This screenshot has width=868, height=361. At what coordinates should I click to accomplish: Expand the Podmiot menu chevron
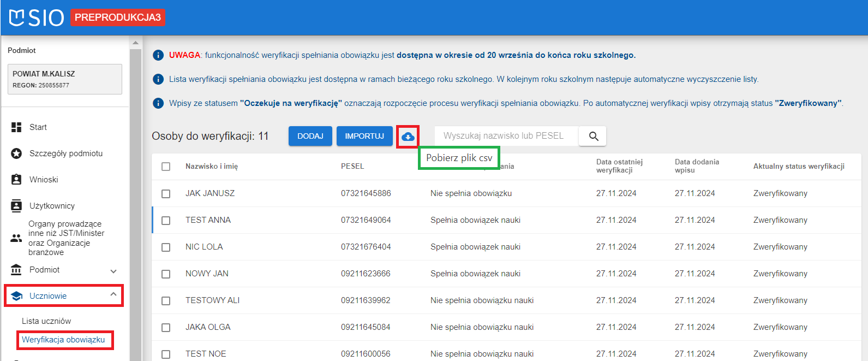click(x=113, y=271)
